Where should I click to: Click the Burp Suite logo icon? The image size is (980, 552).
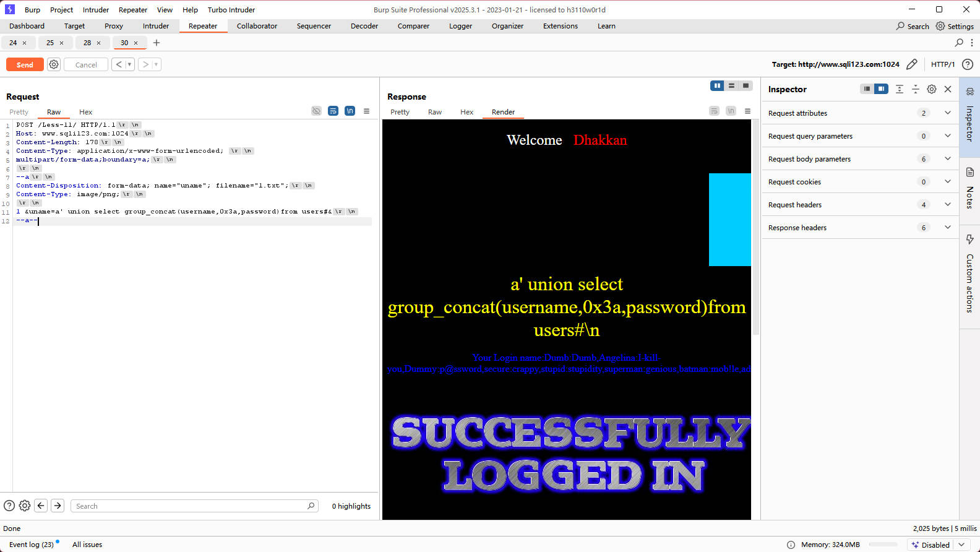click(x=9, y=9)
